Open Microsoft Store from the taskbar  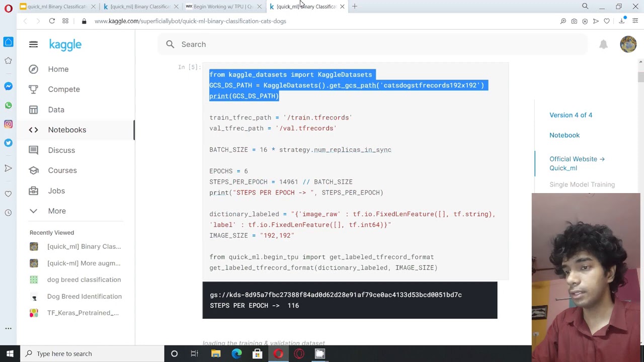257,353
